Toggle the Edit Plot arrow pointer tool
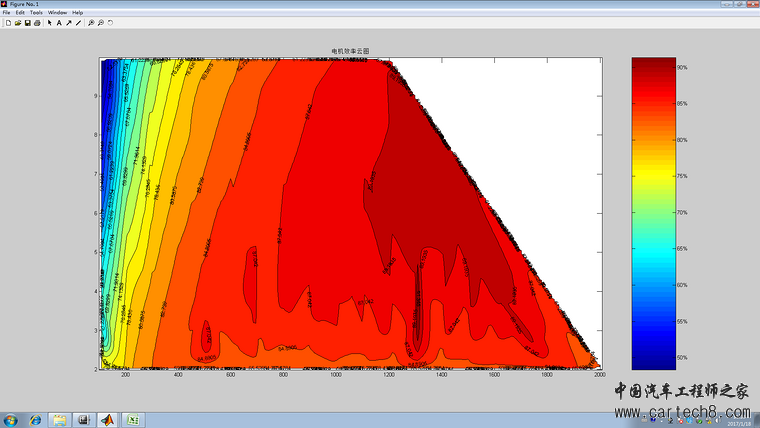The height and width of the screenshot is (428, 760). (49, 22)
